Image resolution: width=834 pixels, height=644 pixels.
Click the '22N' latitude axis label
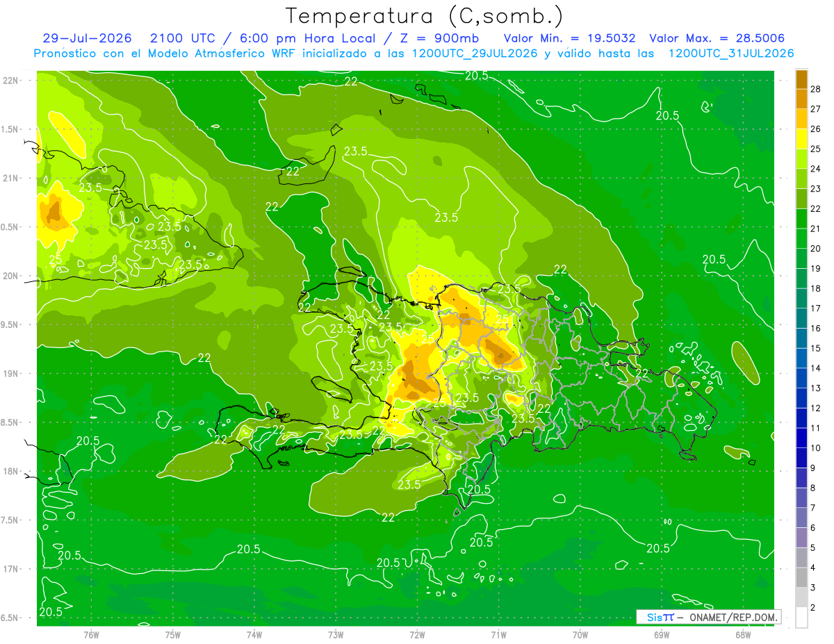click(11, 81)
